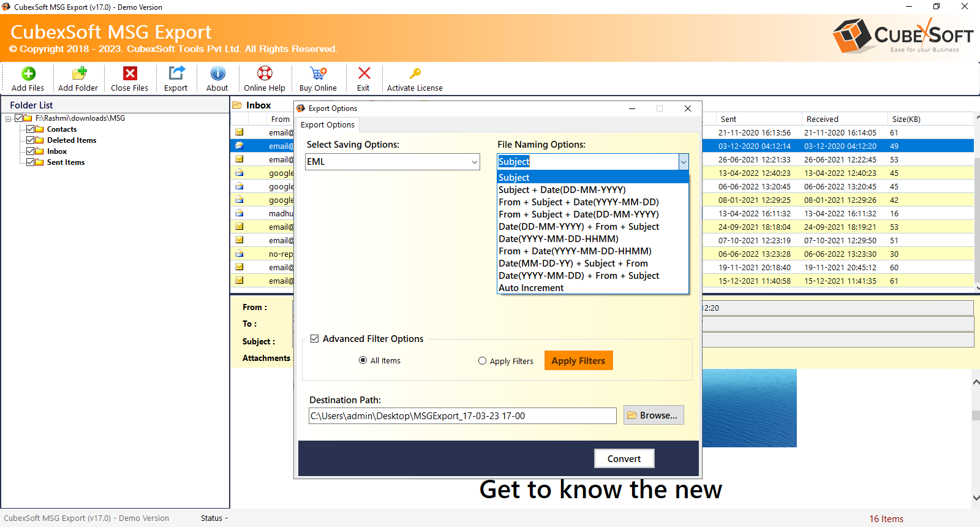980x527 pixels.
Task: Open the About info icon
Action: (217, 74)
